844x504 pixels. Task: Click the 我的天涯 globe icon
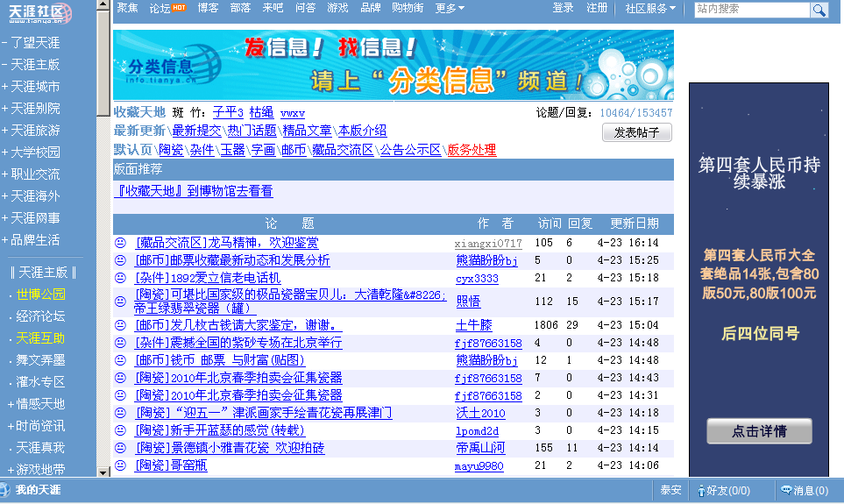[x=6, y=490]
